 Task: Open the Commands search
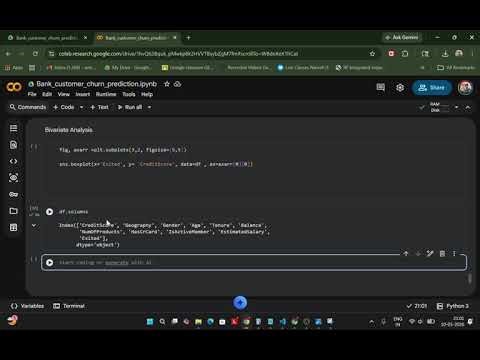(x=28, y=107)
